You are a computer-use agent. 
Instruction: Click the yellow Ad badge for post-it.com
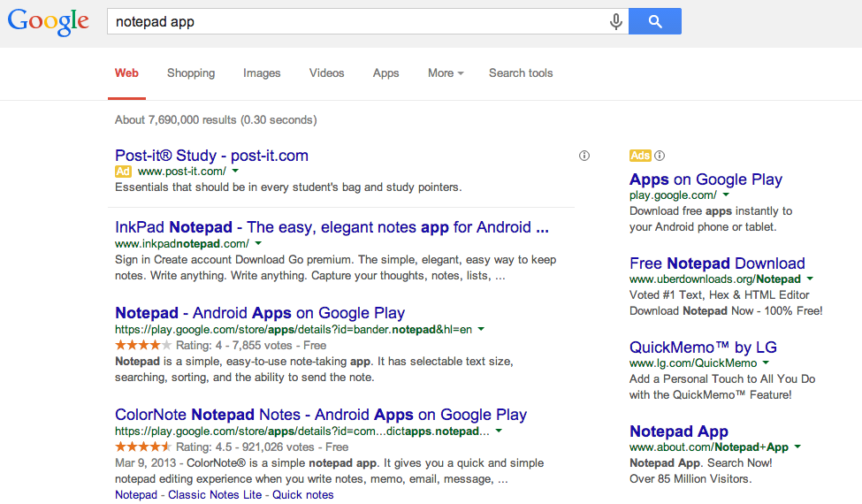coord(124,172)
